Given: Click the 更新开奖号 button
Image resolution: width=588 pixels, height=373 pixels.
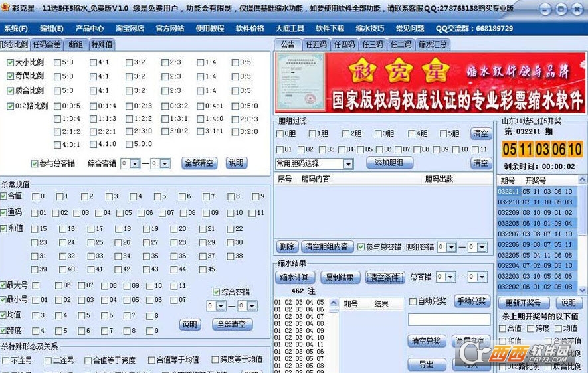Looking at the screenshot, I should pos(523,303).
